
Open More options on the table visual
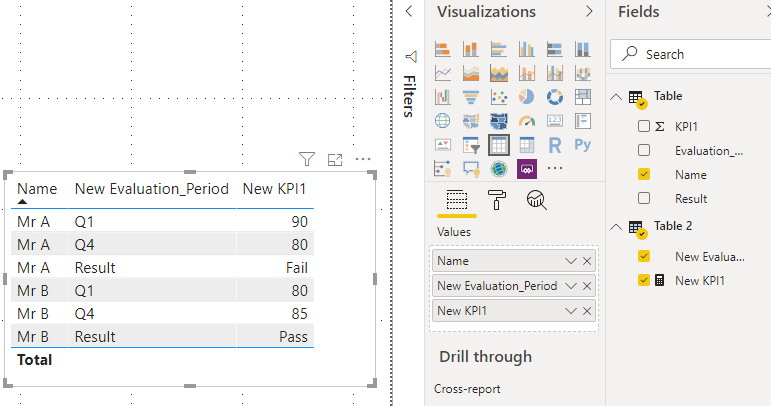[363, 159]
